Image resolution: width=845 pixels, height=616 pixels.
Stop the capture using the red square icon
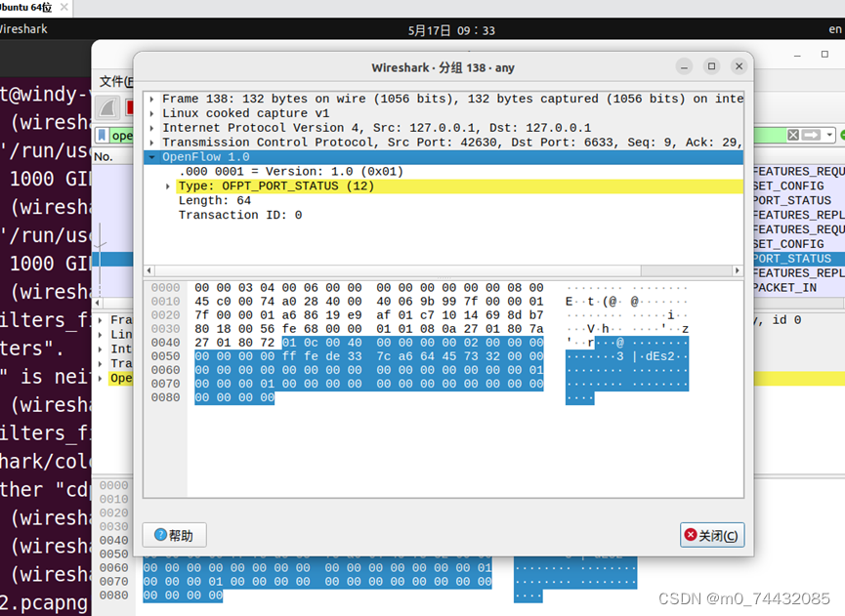(129, 107)
